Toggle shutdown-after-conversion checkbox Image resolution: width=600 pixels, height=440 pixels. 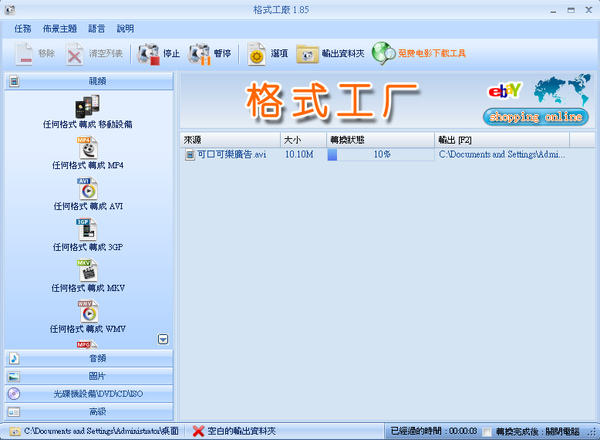[x=487, y=432]
